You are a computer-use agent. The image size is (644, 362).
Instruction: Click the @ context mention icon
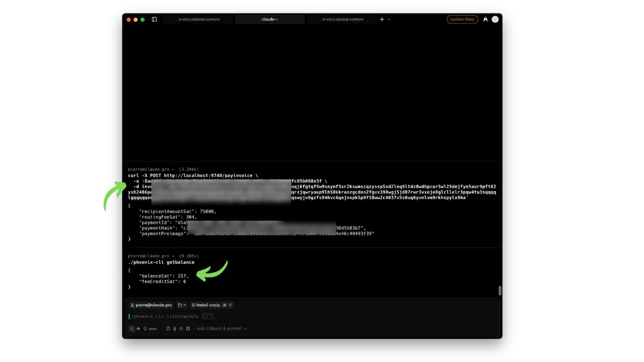click(x=181, y=328)
